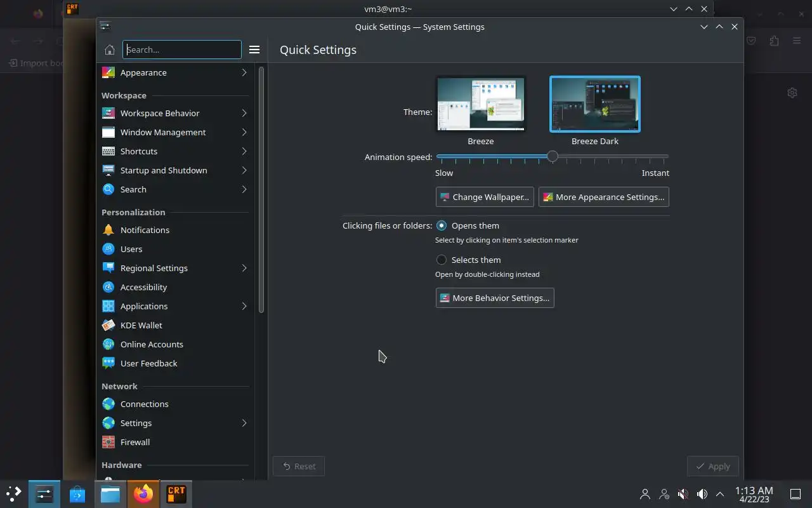The height and width of the screenshot is (508, 812).
Task: Click the muted audio tray icon
Action: [x=683, y=493]
